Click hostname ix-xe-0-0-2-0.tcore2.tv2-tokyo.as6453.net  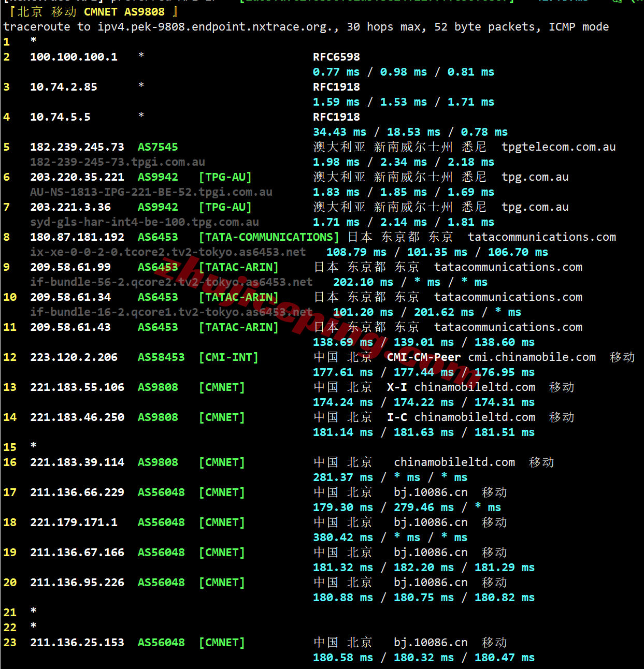168,252
